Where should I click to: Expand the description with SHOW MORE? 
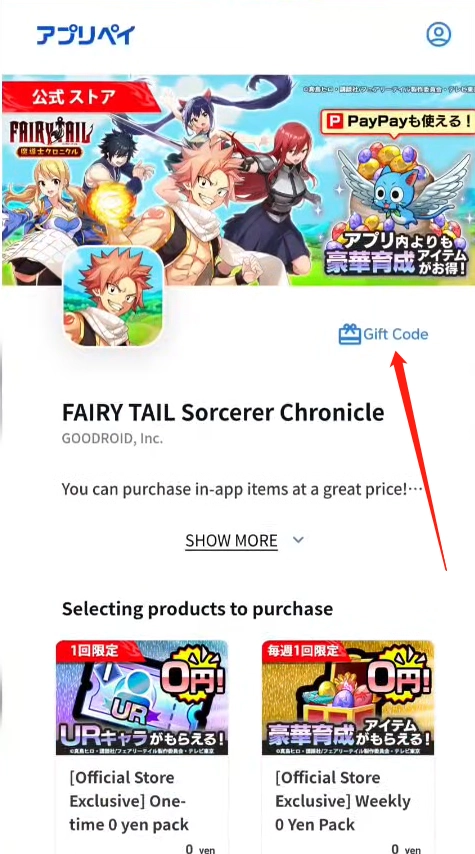tap(232, 540)
